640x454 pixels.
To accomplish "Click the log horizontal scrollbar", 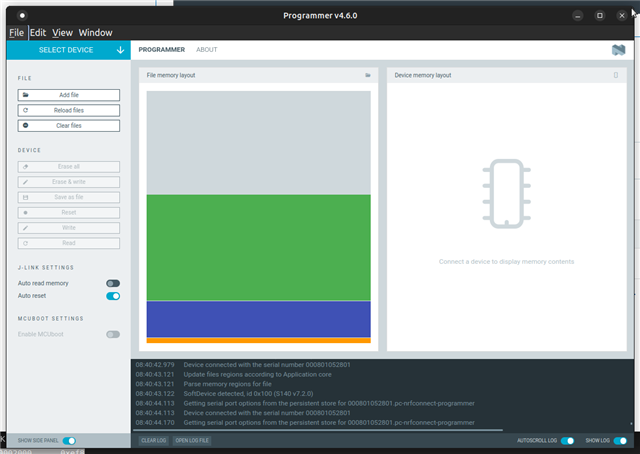I will pos(318,430).
